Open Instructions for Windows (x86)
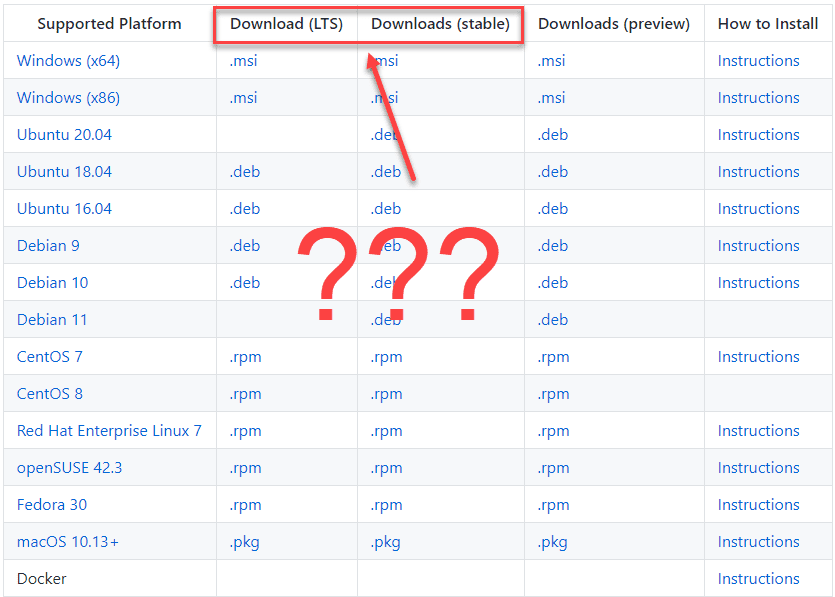Image resolution: width=835 pixels, height=597 pixels. pyautogui.click(x=758, y=98)
